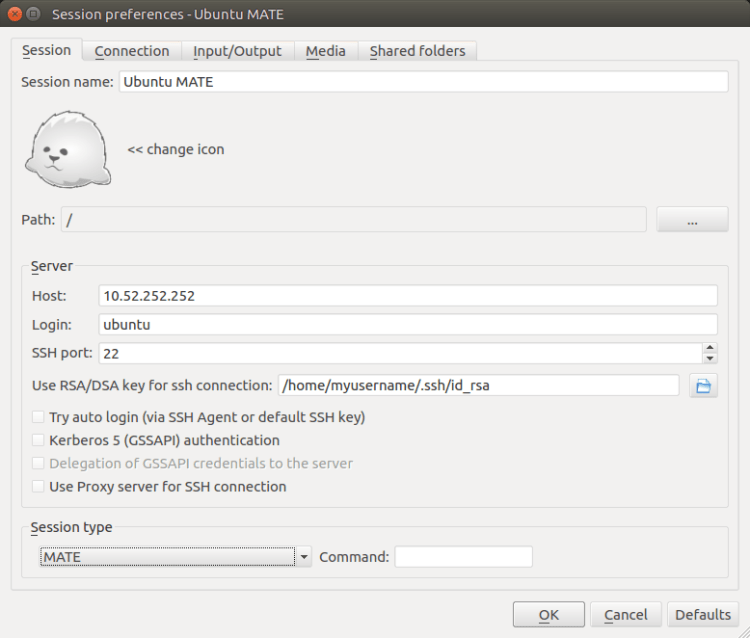Enable Try auto login checkbox

click(x=38, y=417)
